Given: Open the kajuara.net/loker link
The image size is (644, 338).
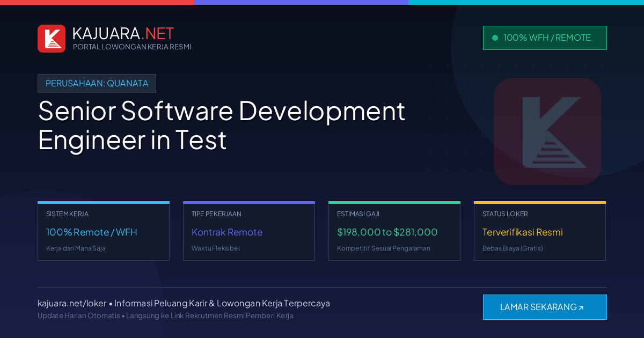Looking at the screenshot, I should click(x=72, y=303).
